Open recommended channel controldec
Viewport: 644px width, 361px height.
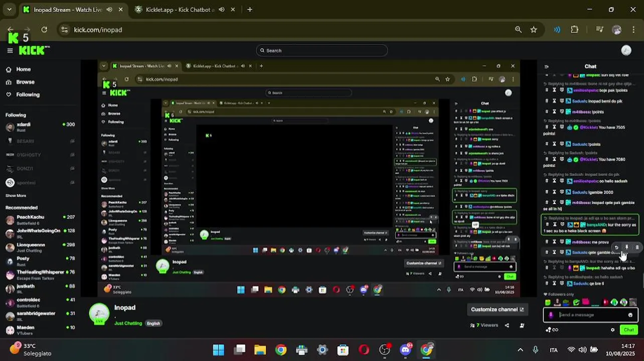tap(40, 302)
